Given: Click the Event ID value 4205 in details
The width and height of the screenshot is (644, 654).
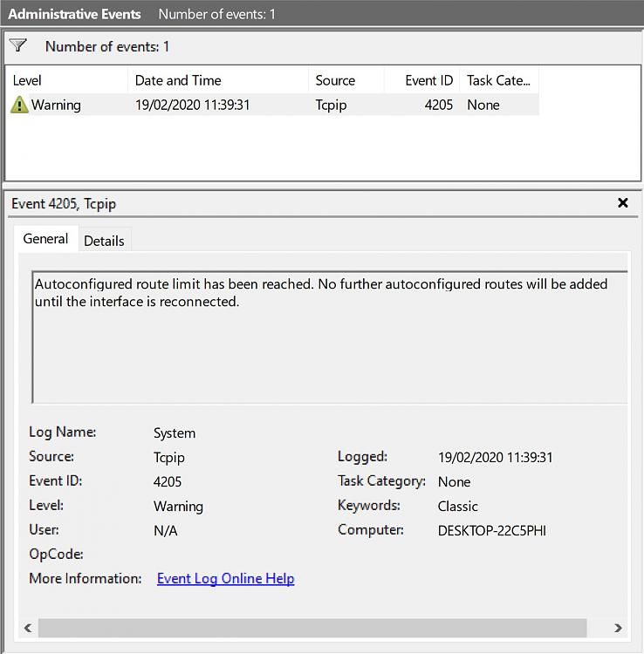Looking at the screenshot, I should coord(168,481).
